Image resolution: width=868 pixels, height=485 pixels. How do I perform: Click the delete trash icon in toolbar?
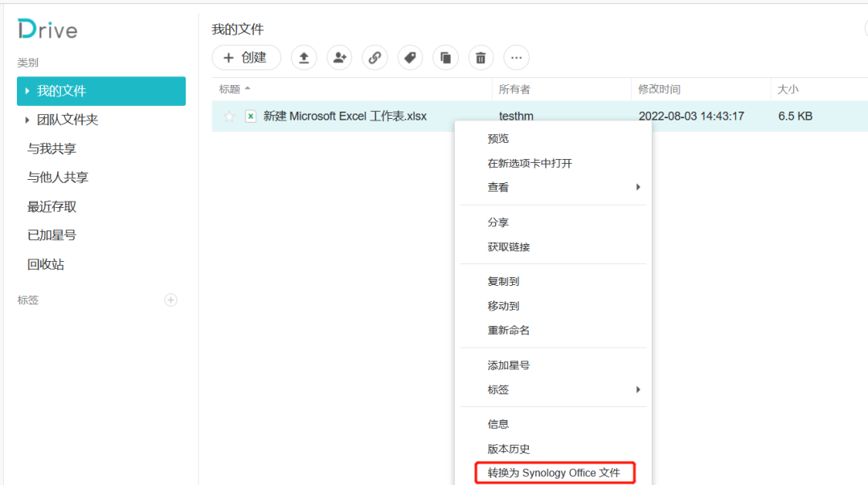pyautogui.click(x=481, y=57)
